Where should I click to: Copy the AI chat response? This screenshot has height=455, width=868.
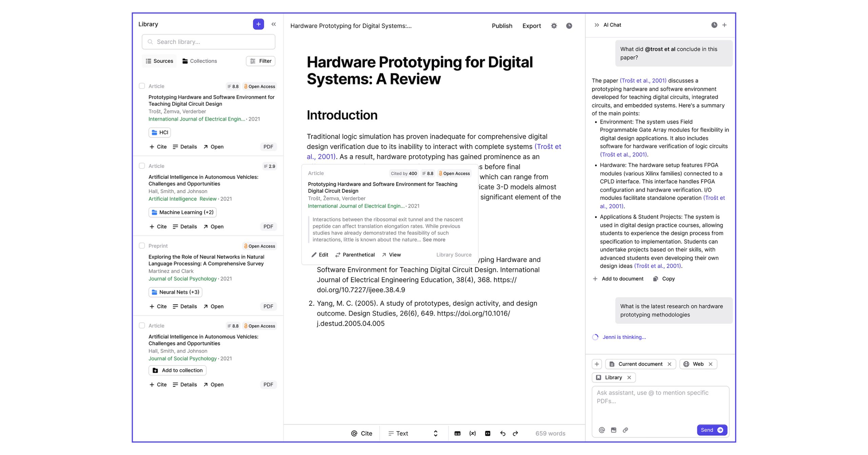[664, 279]
